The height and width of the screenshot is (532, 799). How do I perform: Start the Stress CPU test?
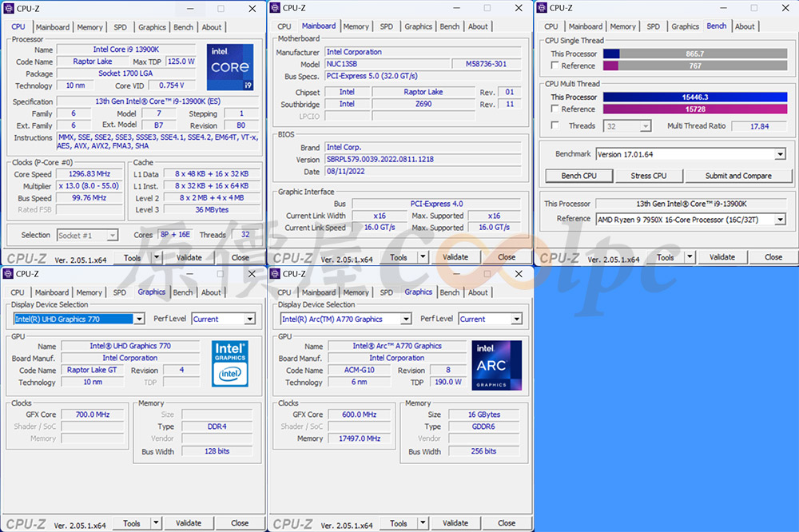coord(649,176)
